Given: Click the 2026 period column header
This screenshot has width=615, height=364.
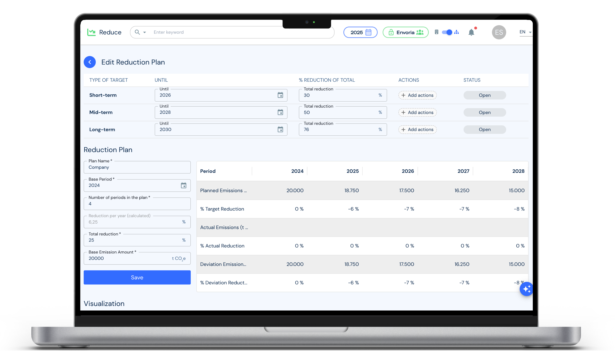Looking at the screenshot, I should click(407, 171).
